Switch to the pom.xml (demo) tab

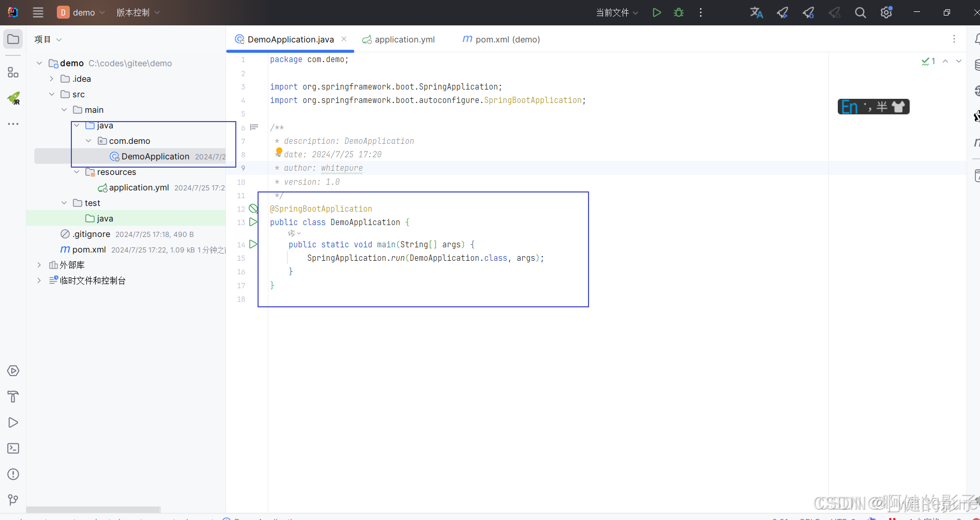(x=501, y=39)
